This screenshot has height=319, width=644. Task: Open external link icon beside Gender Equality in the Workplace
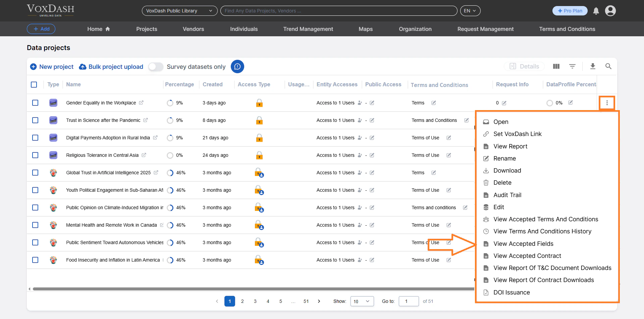[x=141, y=103]
